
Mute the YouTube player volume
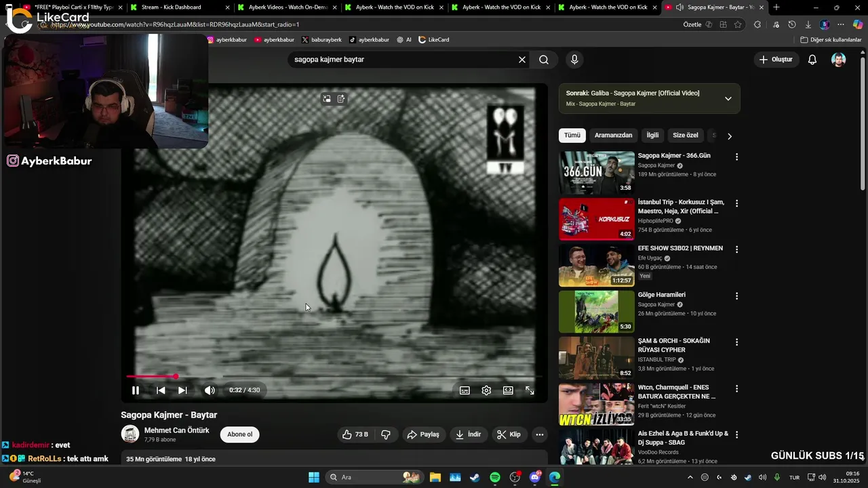[x=210, y=390]
